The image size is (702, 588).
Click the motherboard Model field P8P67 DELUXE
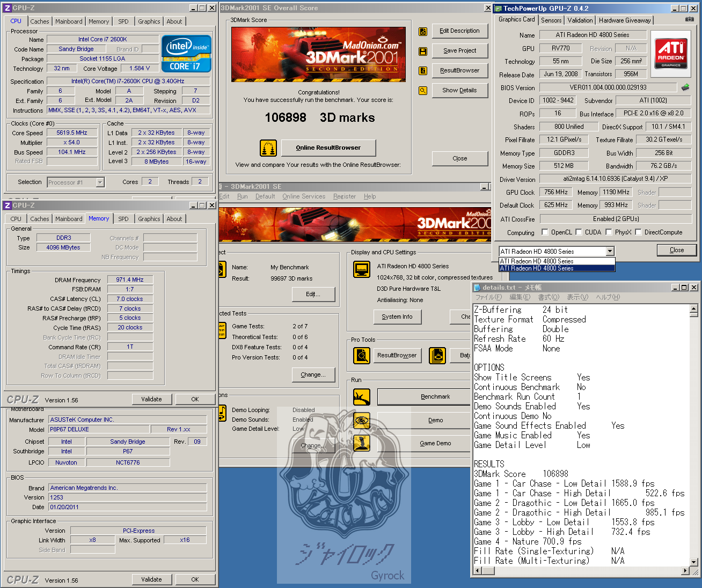(x=99, y=429)
